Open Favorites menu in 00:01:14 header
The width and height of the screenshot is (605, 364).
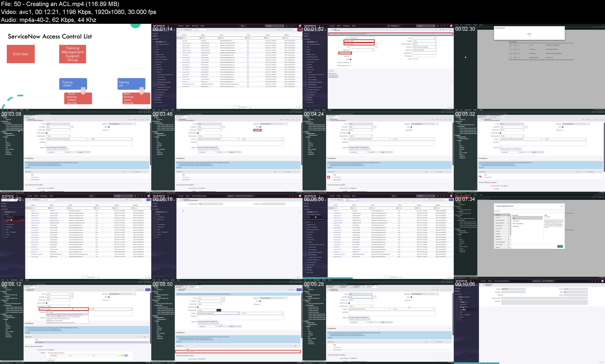point(181,26)
